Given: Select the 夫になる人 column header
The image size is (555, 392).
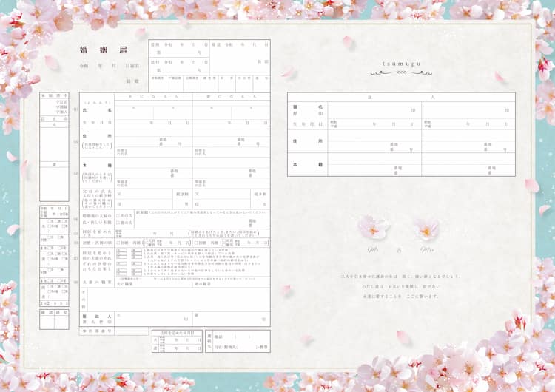Looking at the screenshot, I should pos(153,97).
